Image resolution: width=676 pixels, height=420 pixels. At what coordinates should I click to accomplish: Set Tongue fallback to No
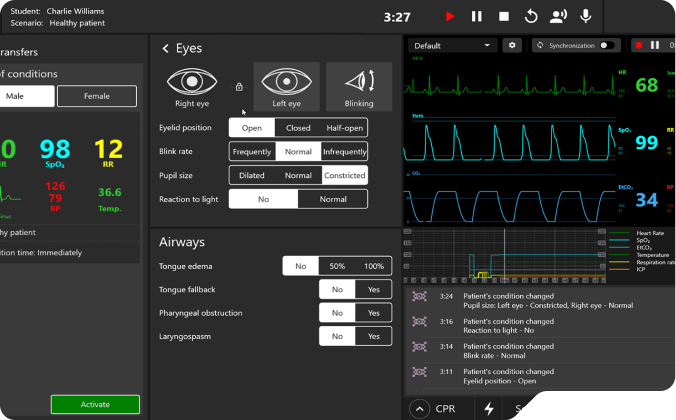tap(337, 289)
